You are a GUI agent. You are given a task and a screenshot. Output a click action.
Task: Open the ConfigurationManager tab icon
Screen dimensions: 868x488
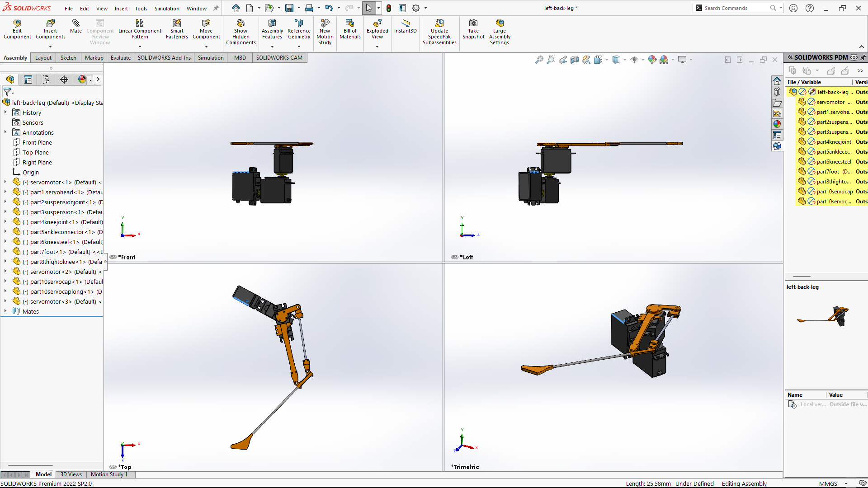46,80
